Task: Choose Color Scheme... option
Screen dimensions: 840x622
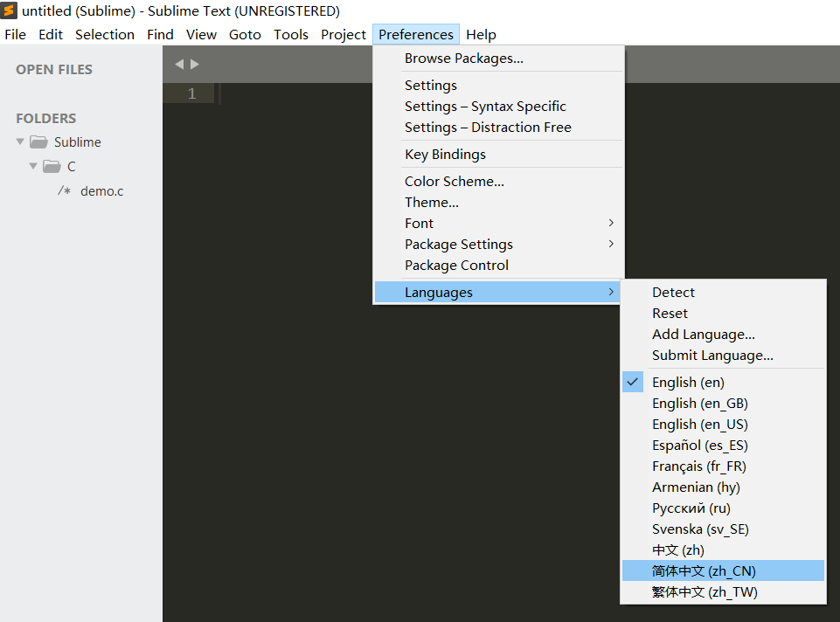Action: (498, 181)
